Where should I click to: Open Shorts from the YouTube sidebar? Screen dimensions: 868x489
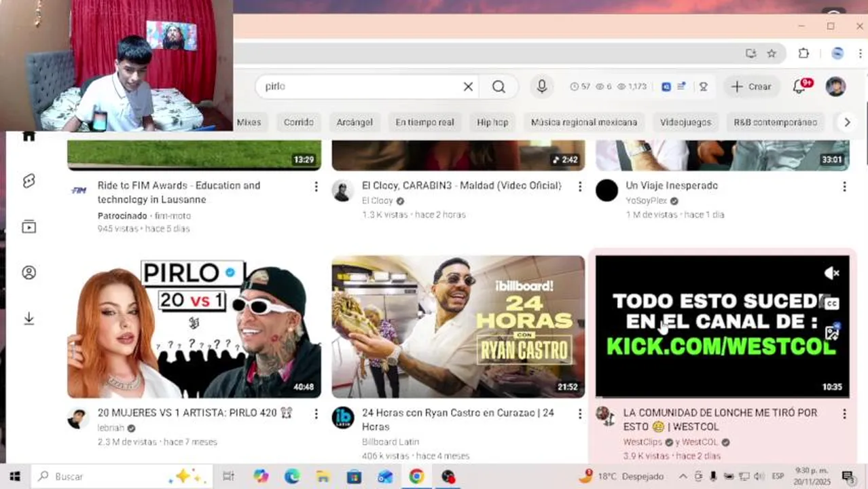click(29, 181)
